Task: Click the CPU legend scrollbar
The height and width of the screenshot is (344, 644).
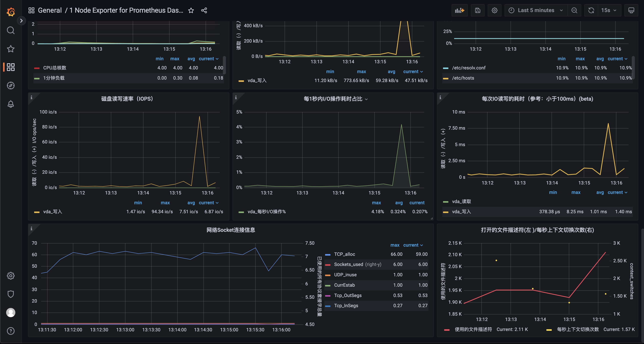Action: click(224, 65)
